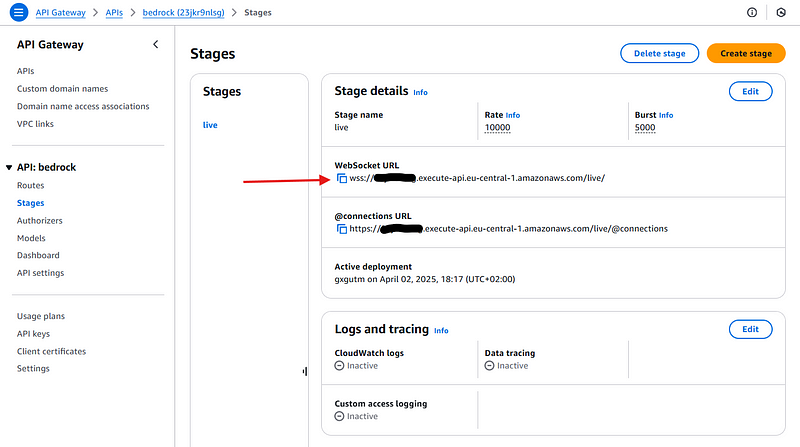Screen dimensions: 800x447
Task: Open the APIs breadcrumb link
Action: click(114, 12)
